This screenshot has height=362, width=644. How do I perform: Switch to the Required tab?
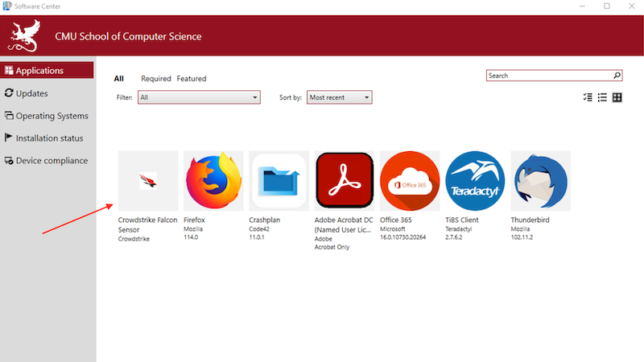155,78
